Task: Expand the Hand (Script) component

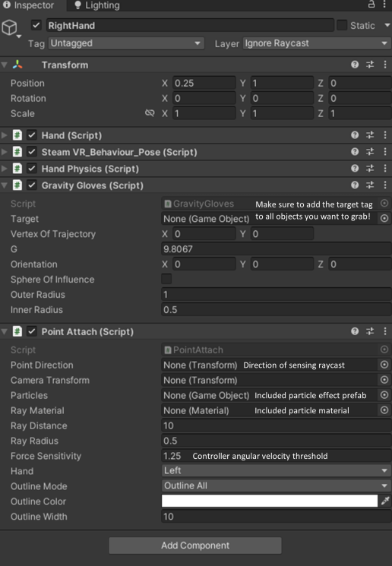Action: pos(5,135)
